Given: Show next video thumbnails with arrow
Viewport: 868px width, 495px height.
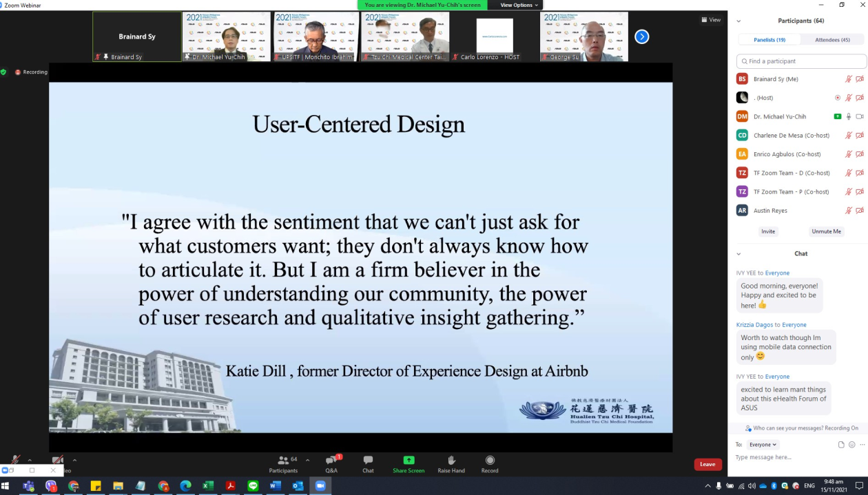Looking at the screenshot, I should coord(641,37).
